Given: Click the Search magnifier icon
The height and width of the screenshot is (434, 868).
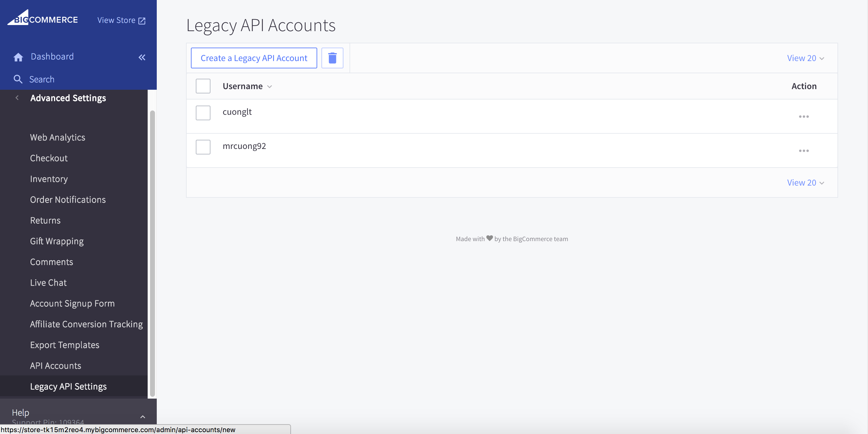Looking at the screenshot, I should point(18,79).
